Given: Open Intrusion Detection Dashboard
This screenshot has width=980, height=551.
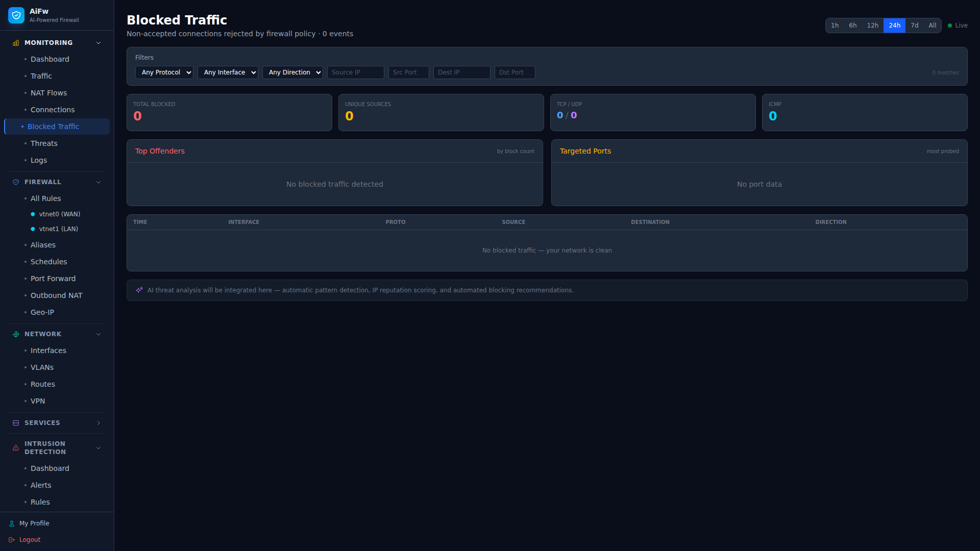Looking at the screenshot, I should [57, 468].
